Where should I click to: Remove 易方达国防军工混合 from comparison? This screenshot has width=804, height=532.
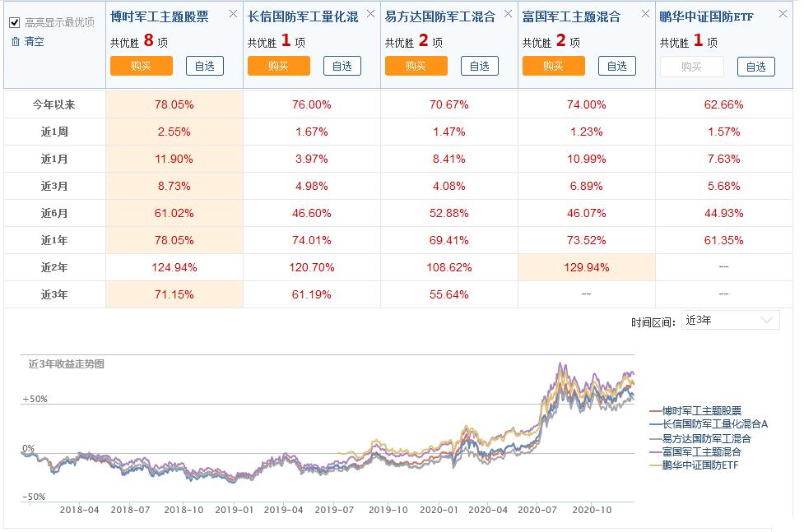tap(507, 14)
